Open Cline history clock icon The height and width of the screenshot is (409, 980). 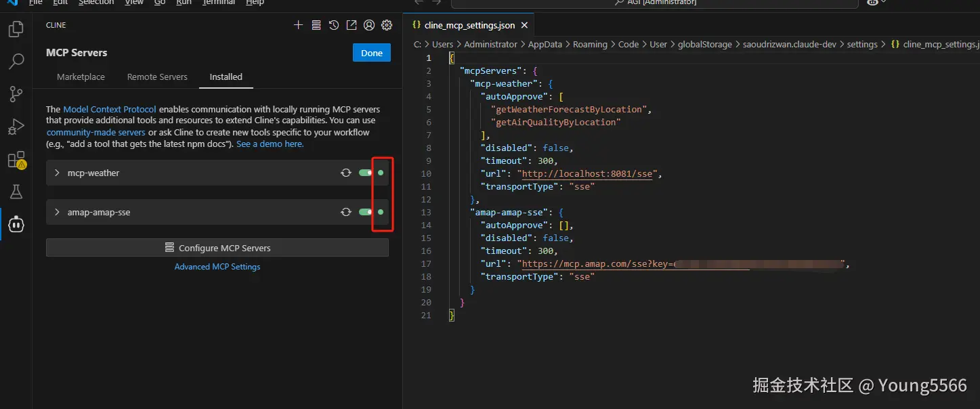coord(334,25)
